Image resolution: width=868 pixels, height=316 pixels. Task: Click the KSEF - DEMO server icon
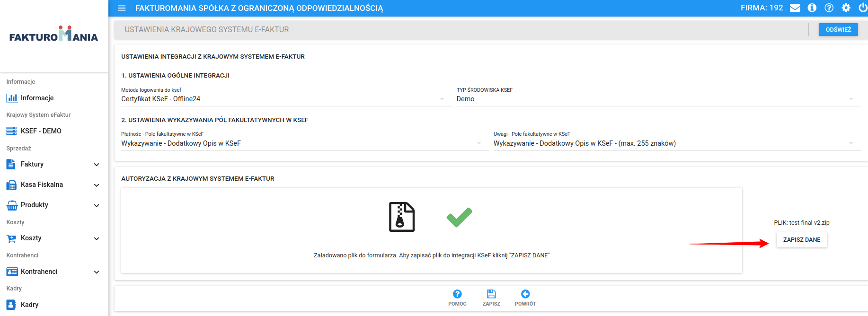(12, 131)
